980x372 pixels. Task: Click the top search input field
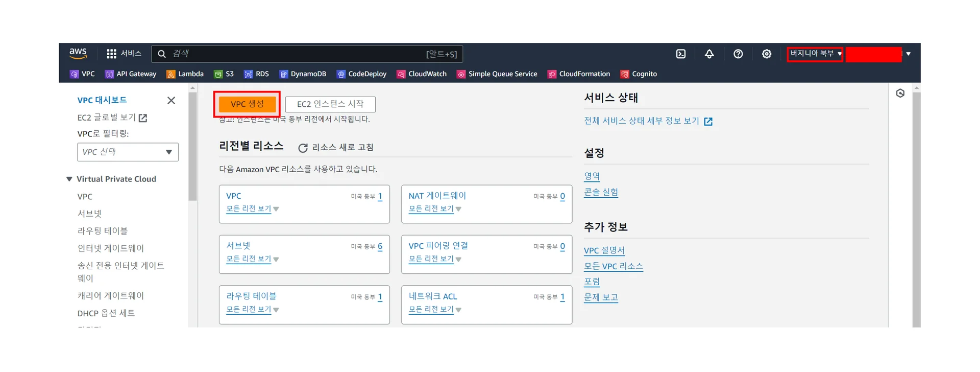coord(296,54)
